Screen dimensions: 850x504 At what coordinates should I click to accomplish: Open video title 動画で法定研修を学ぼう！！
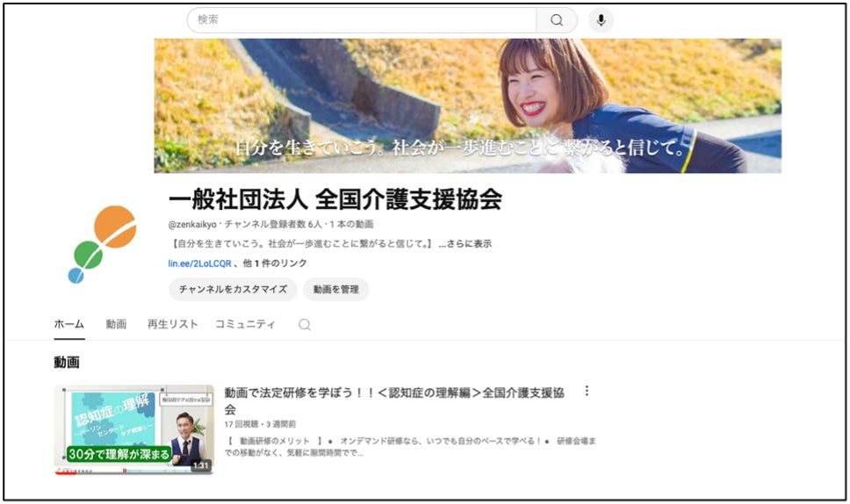point(394,400)
